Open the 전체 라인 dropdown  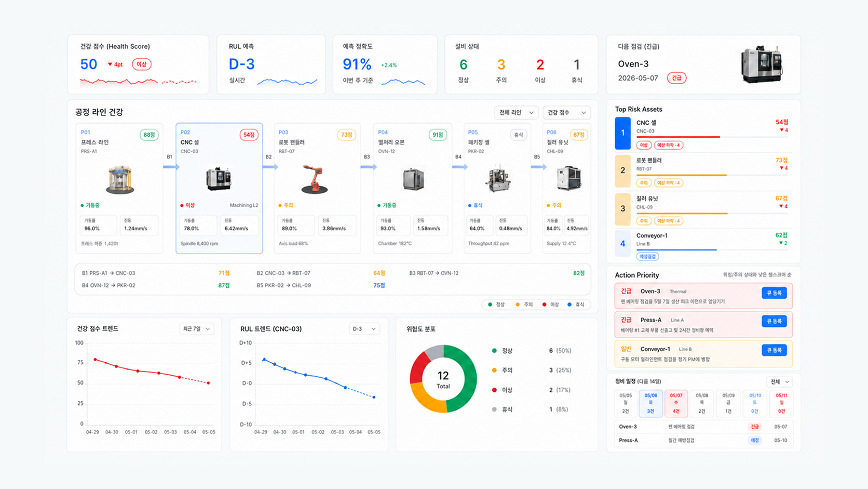point(516,113)
